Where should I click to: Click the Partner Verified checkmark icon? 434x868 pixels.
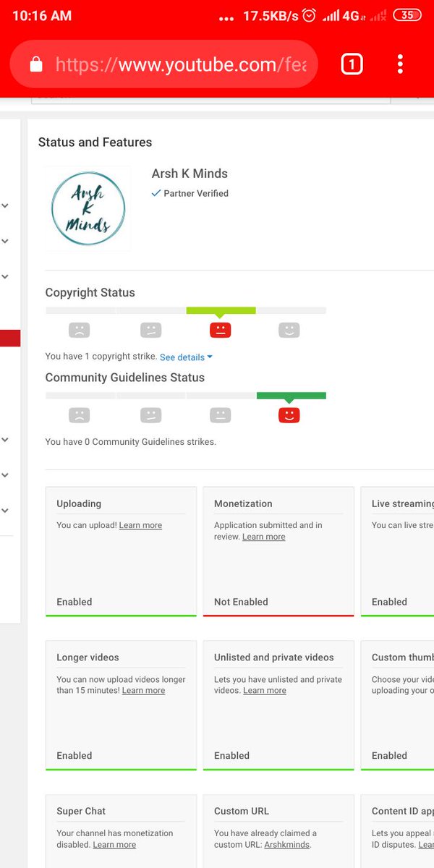(156, 193)
